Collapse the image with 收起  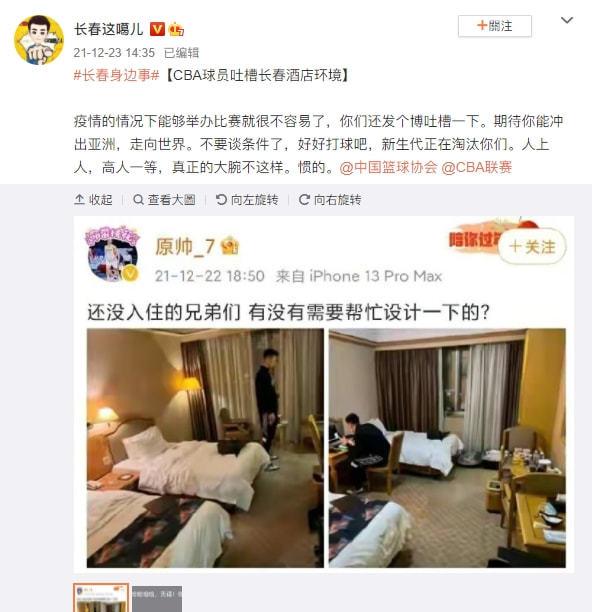93,200
